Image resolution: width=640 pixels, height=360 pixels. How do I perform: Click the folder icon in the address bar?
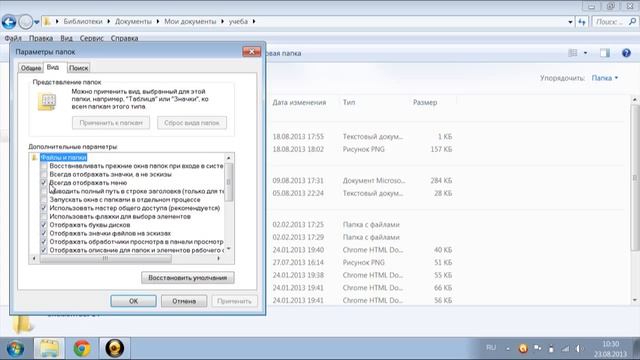pos(47,21)
